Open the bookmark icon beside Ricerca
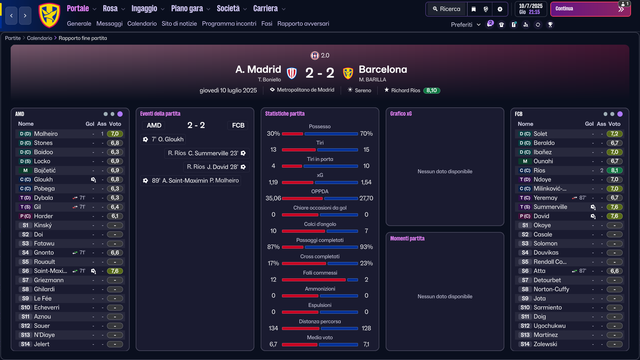This screenshot has width=640, height=360. (x=473, y=9)
